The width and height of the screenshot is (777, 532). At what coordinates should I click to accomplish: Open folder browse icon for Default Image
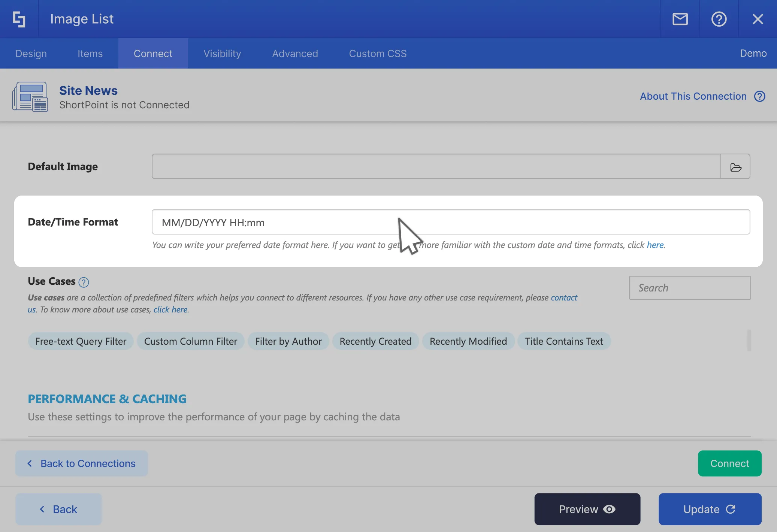[735, 167]
